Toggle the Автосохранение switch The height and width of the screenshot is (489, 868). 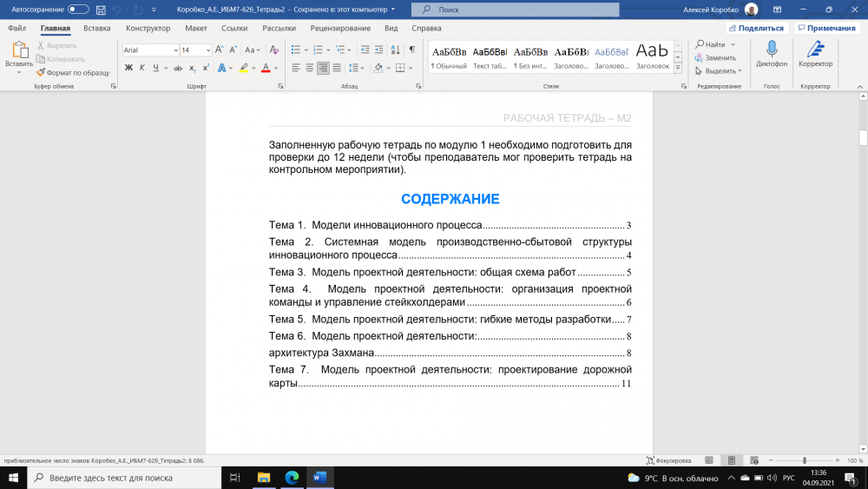[78, 10]
